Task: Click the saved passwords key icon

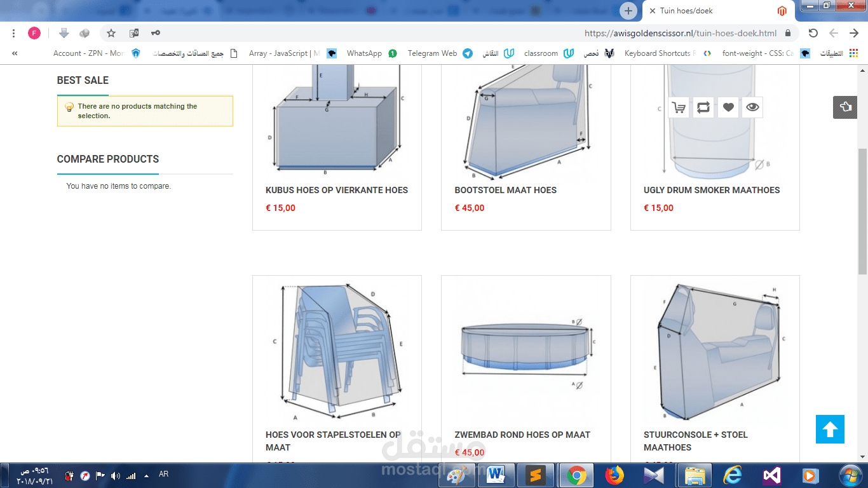Action: tap(156, 33)
